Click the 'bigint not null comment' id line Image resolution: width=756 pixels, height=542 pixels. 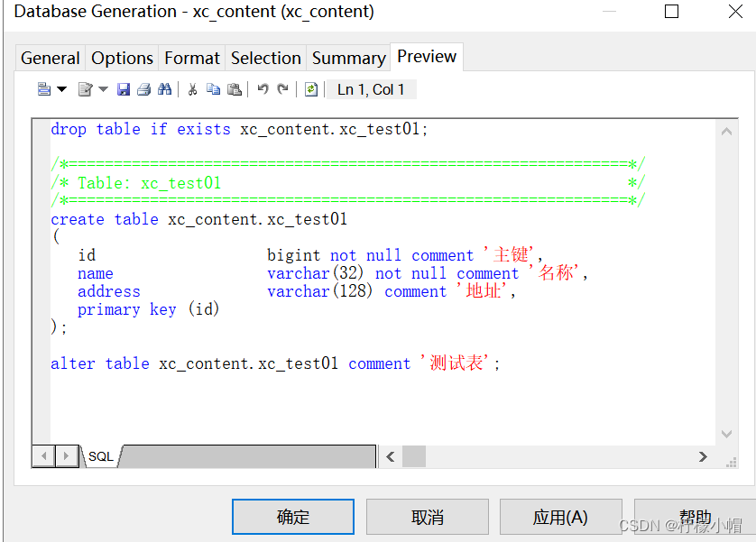310,255
